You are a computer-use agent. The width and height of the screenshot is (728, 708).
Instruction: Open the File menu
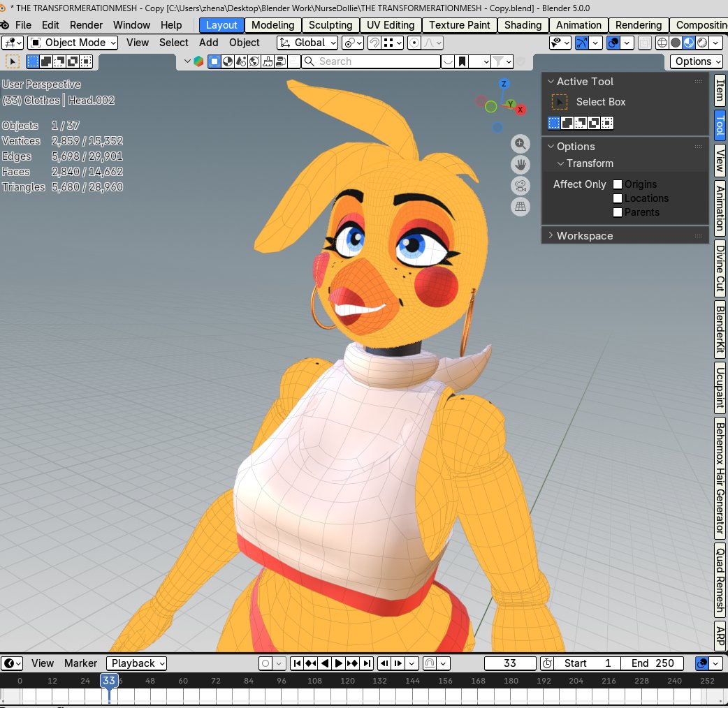coord(23,25)
